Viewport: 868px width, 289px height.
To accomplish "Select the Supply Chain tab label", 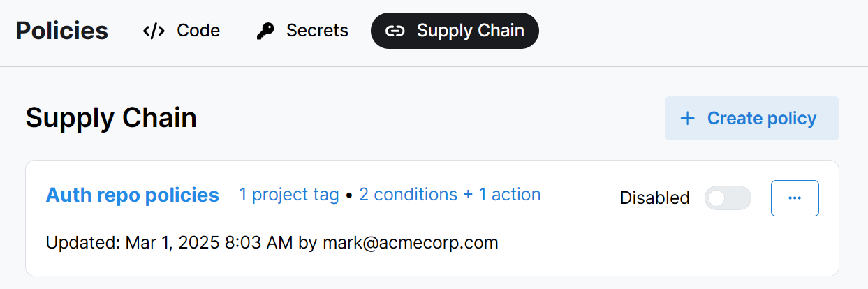I will tap(470, 31).
